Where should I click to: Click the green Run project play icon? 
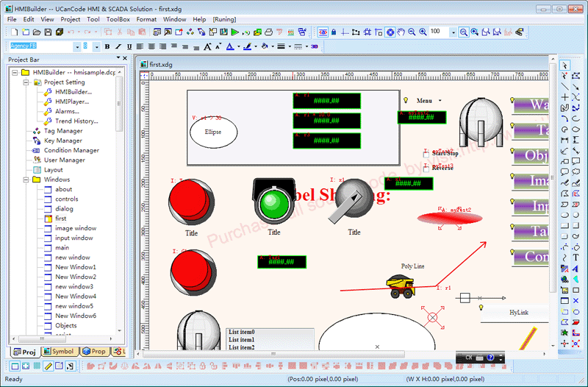click(234, 32)
